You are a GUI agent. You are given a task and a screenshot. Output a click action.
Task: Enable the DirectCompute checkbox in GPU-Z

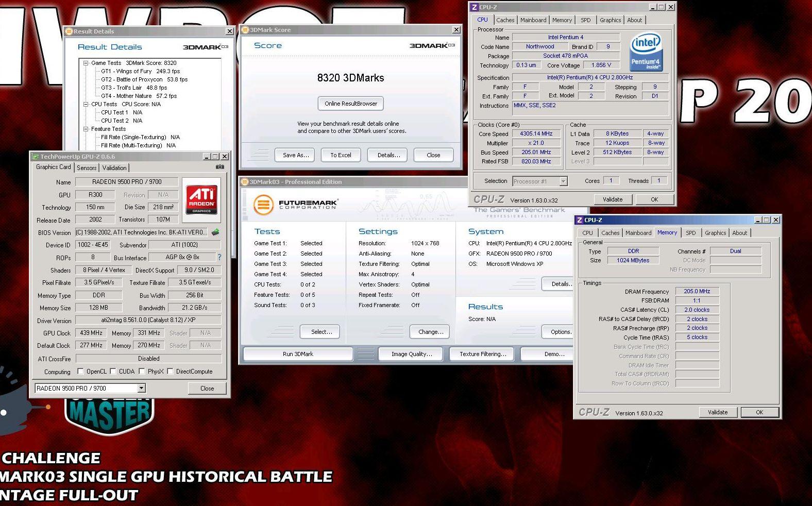tap(170, 371)
